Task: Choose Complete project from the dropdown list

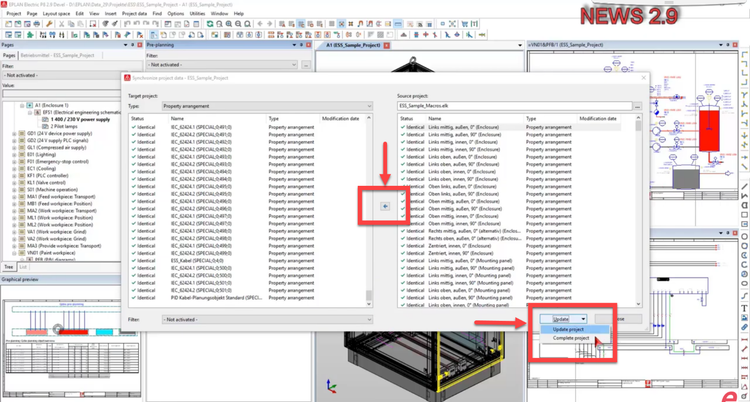Action: pos(572,339)
